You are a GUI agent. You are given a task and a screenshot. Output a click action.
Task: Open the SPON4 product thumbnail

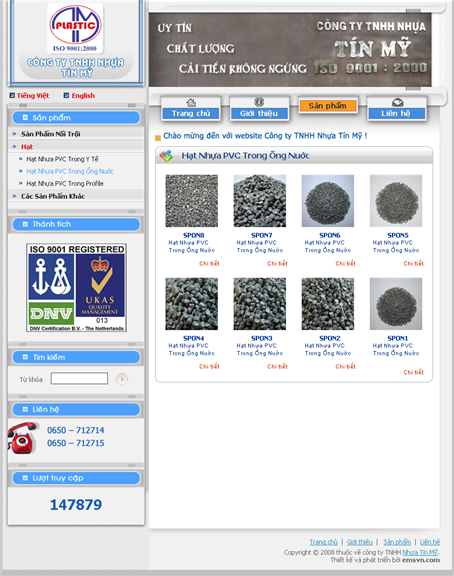pos(191,304)
